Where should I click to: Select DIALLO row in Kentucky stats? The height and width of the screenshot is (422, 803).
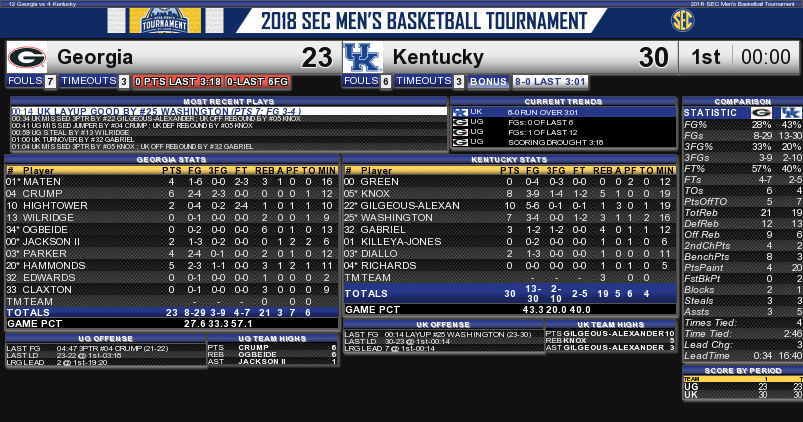pyautogui.click(x=510, y=254)
